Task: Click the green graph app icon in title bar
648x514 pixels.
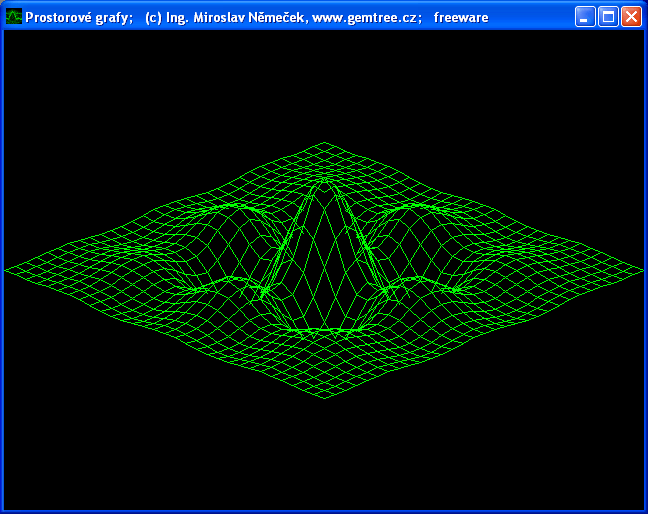Action: coord(14,17)
